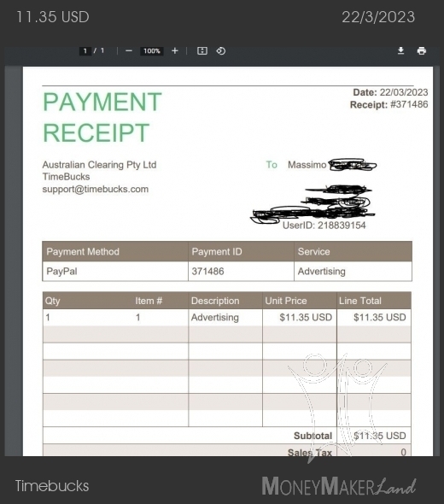
Task: Print the payment receipt
Action: [x=422, y=50]
